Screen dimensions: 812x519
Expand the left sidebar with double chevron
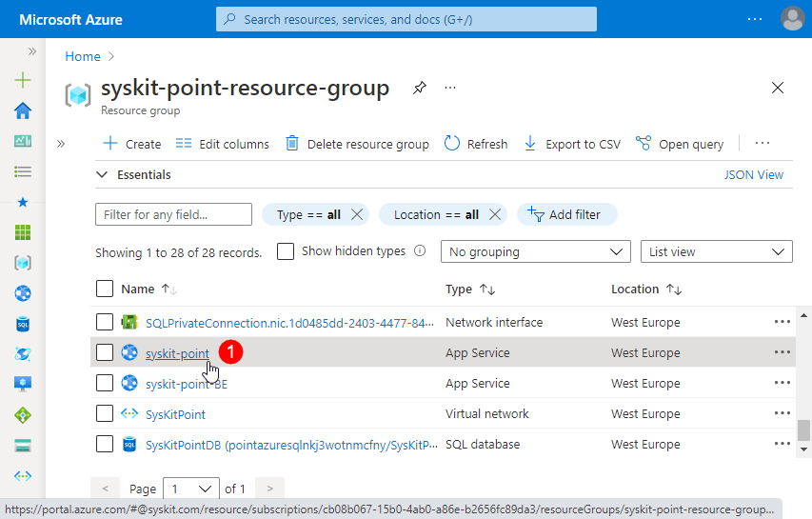coord(32,51)
